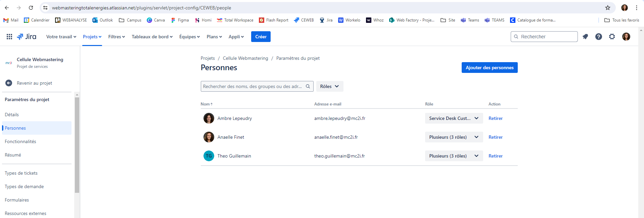The image size is (644, 218).
Task: Open the notifications icon in the Jira header
Action: (x=585, y=37)
